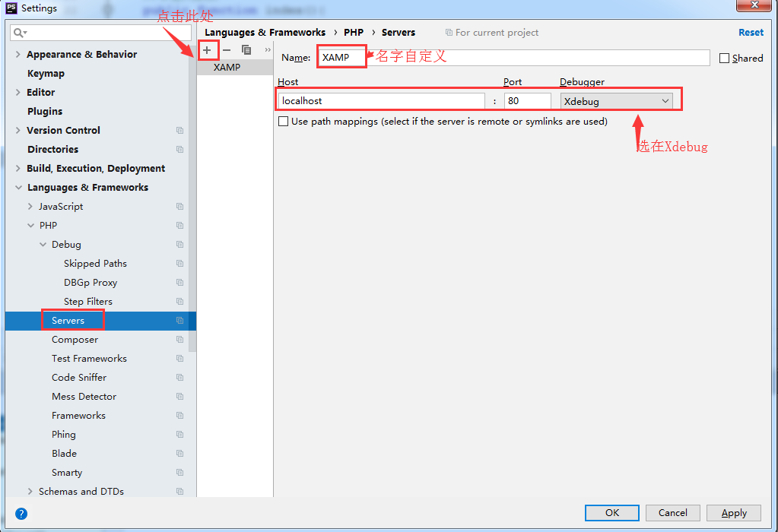Viewport: 778px width, 532px height.
Task: Click project-level icon next to JavaScript
Action: pyautogui.click(x=179, y=206)
